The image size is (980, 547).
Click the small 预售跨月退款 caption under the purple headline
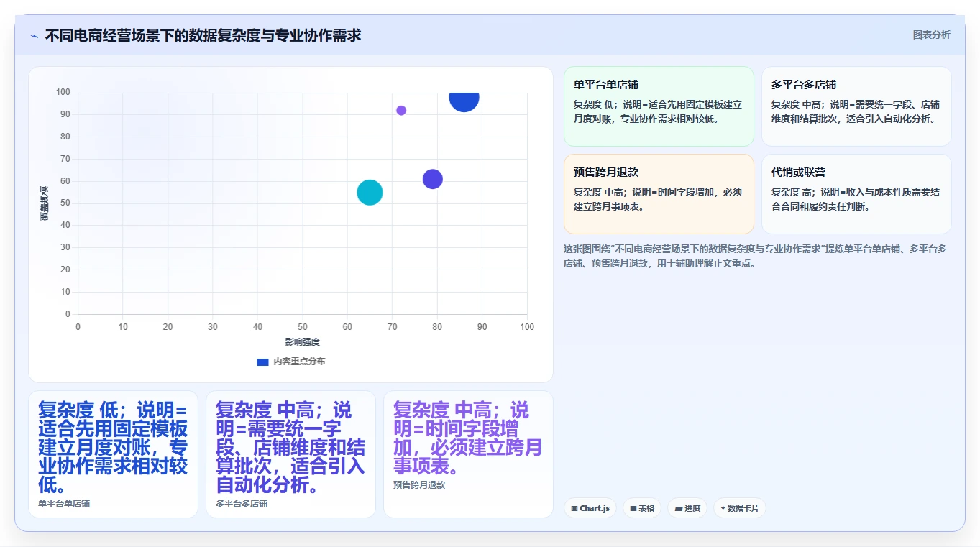pyautogui.click(x=419, y=485)
